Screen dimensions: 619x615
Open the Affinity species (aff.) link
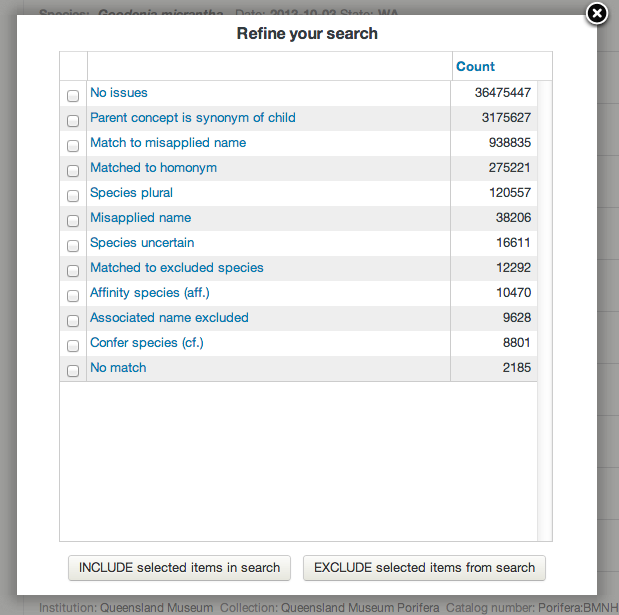(x=150, y=293)
